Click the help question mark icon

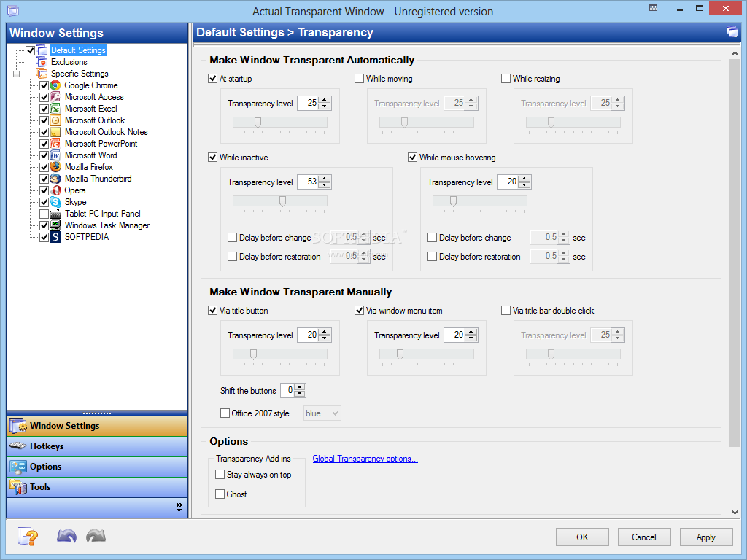[x=28, y=537]
